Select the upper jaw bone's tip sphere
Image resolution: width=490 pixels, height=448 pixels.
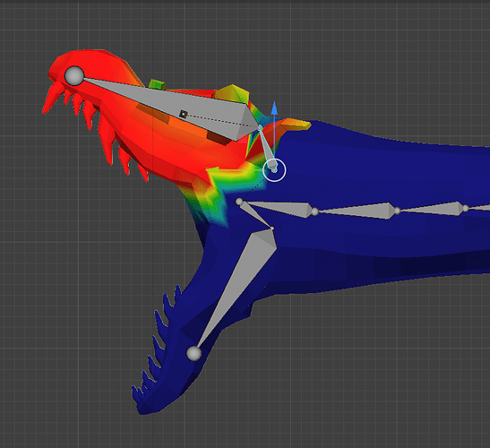click(x=74, y=75)
